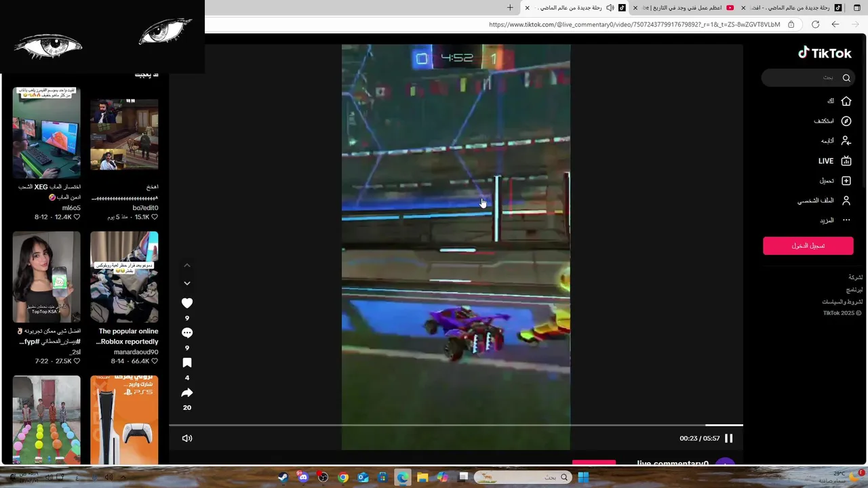Open the Company footer link
This screenshot has height=488, width=868.
point(856,277)
